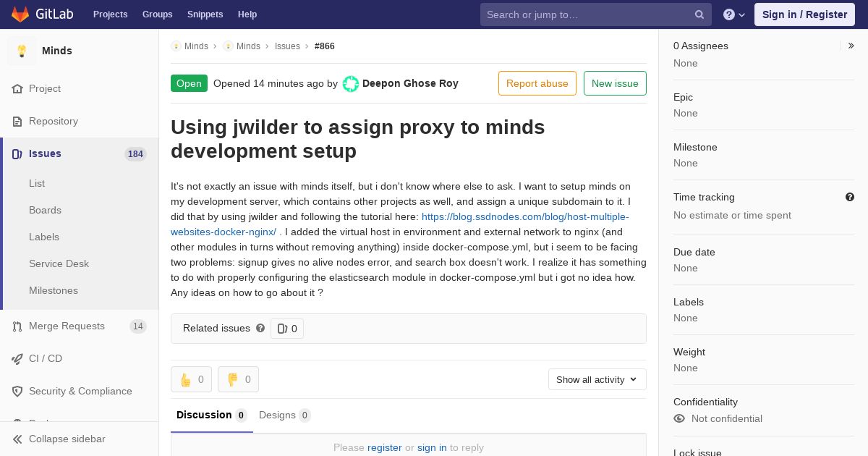Open Issues List in sidebar
868x456 pixels.
tap(37, 183)
